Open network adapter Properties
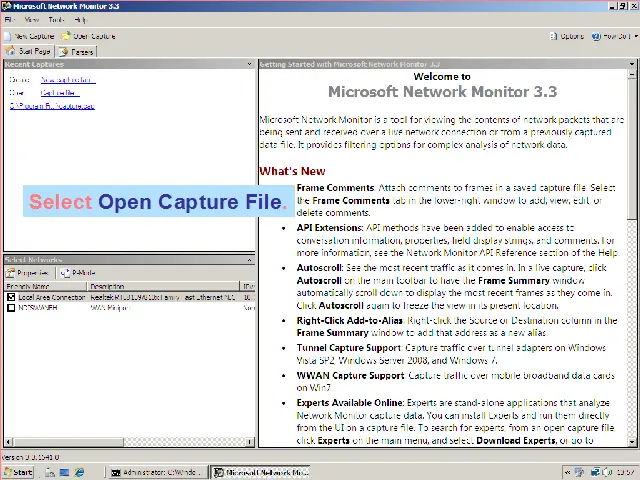This screenshot has height=480, width=640. click(28, 273)
